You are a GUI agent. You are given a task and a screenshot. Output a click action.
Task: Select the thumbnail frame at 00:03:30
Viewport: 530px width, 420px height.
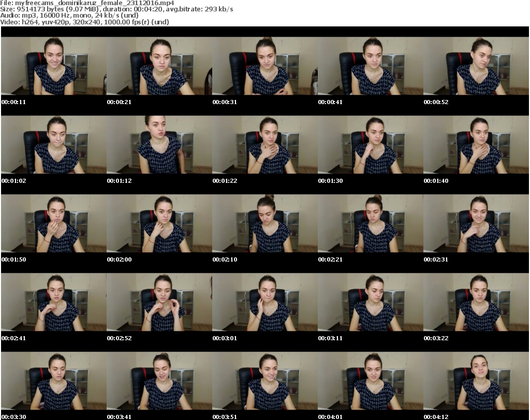(x=54, y=381)
